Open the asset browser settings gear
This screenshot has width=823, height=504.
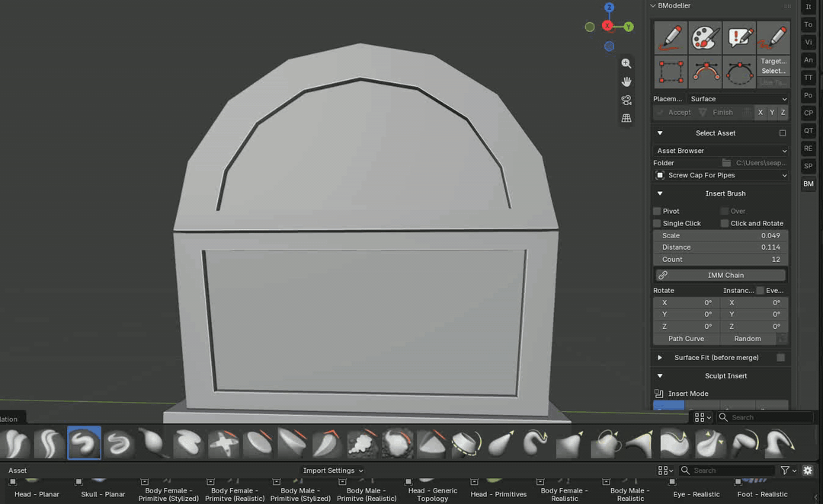(x=808, y=471)
